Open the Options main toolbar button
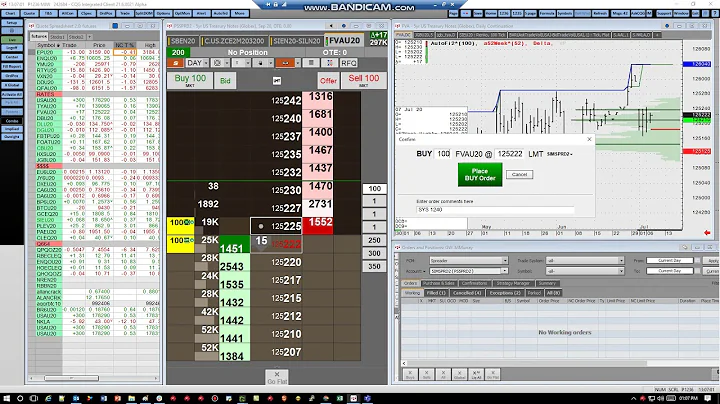Viewport: 720px width, 404px height. coord(163,13)
